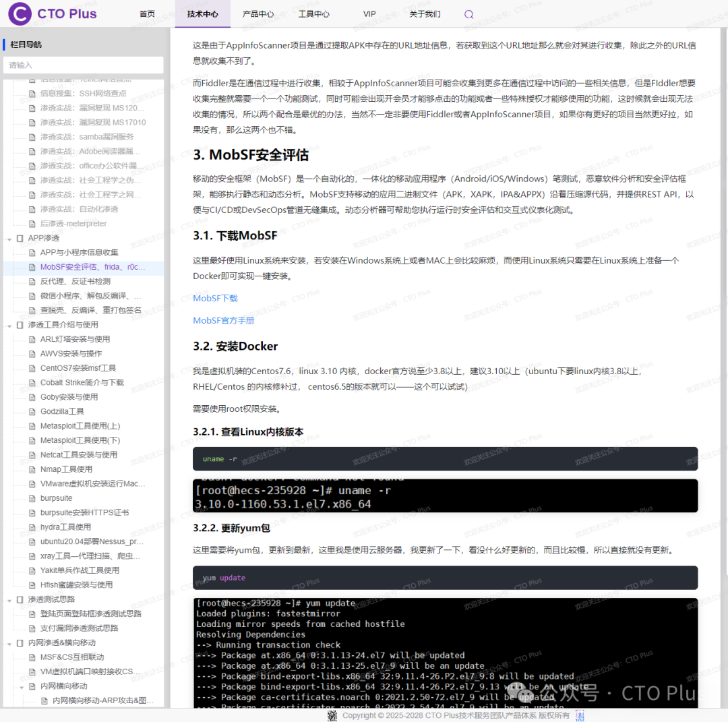The width and height of the screenshot is (728, 722).
Task: Click the document icon beside hydra工具使用
Action: pos(32,527)
